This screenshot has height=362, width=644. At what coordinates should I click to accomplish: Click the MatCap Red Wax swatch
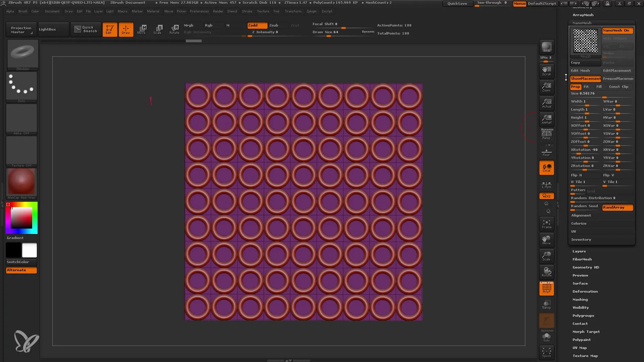[22, 182]
